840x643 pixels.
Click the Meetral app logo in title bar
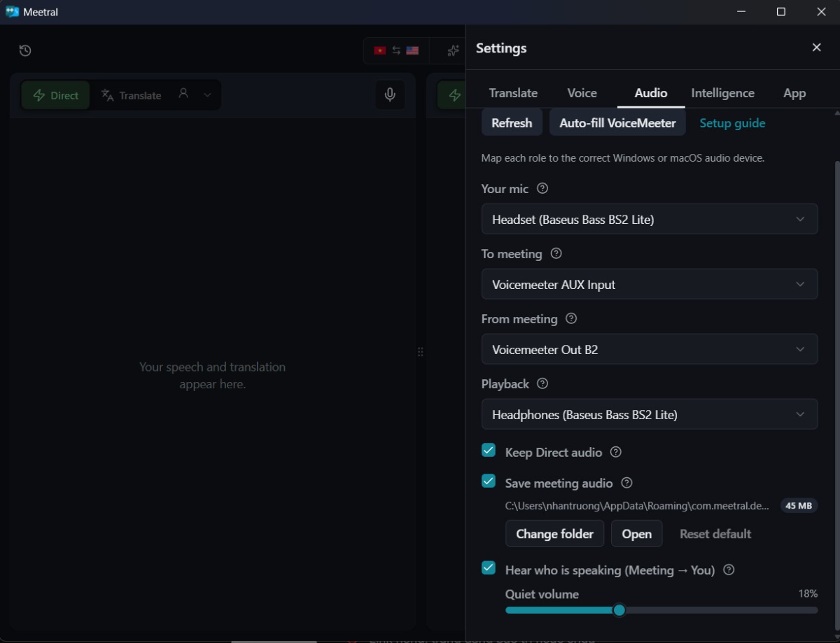pos(12,12)
